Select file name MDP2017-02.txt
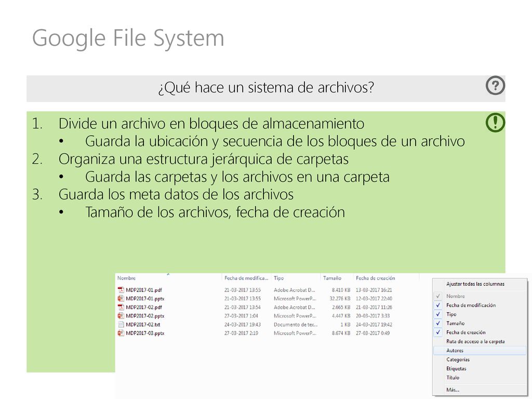This screenshot has width=532, height=399. point(143,324)
